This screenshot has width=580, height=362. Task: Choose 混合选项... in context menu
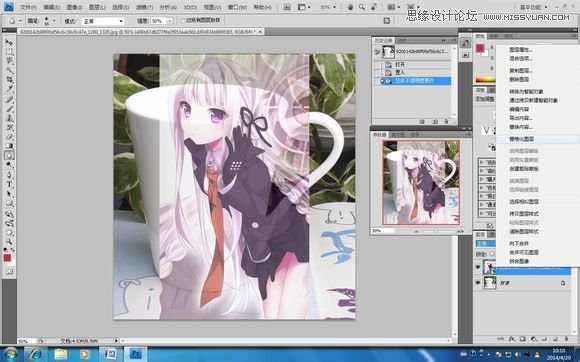pyautogui.click(x=520, y=58)
